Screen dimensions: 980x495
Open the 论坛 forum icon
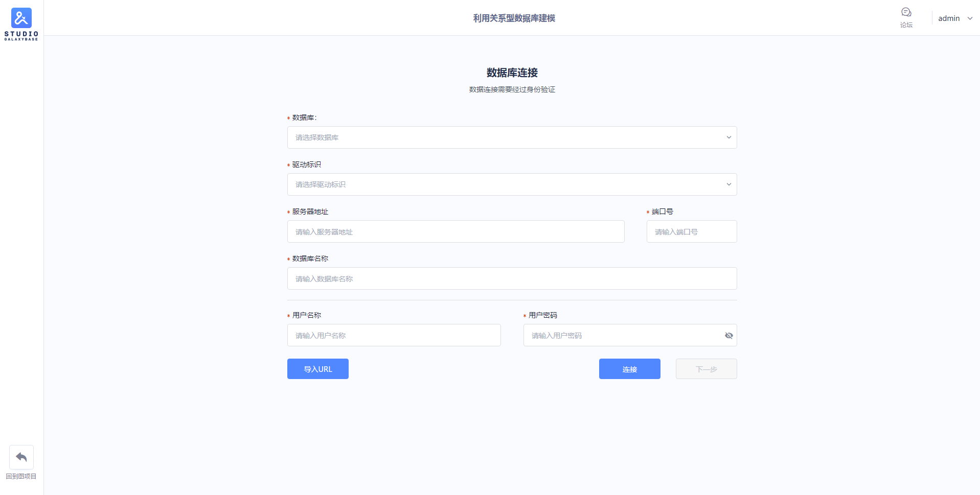906,12
